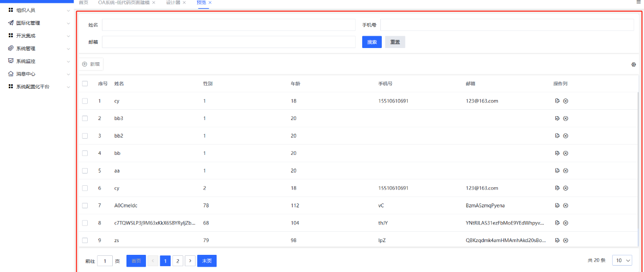
Task: Click the 新增 button
Action: [91, 64]
